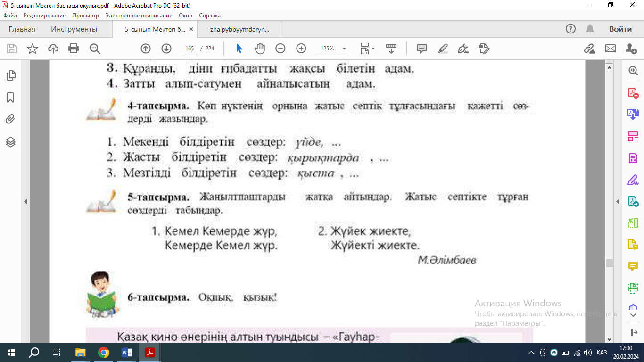Open the notifications bell
Image resolution: width=644 pixels, height=362 pixels.
point(590,29)
